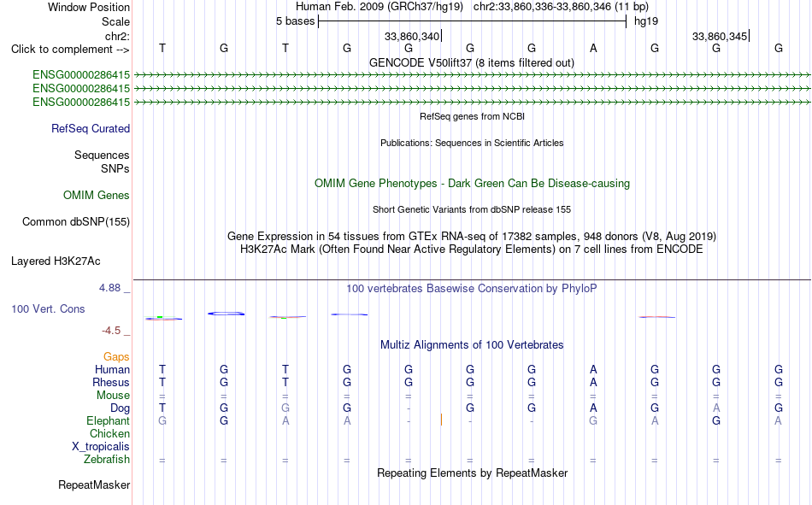Viewport: 812px width, 505px height.
Task: Click the Scale track label
Action: (116, 21)
